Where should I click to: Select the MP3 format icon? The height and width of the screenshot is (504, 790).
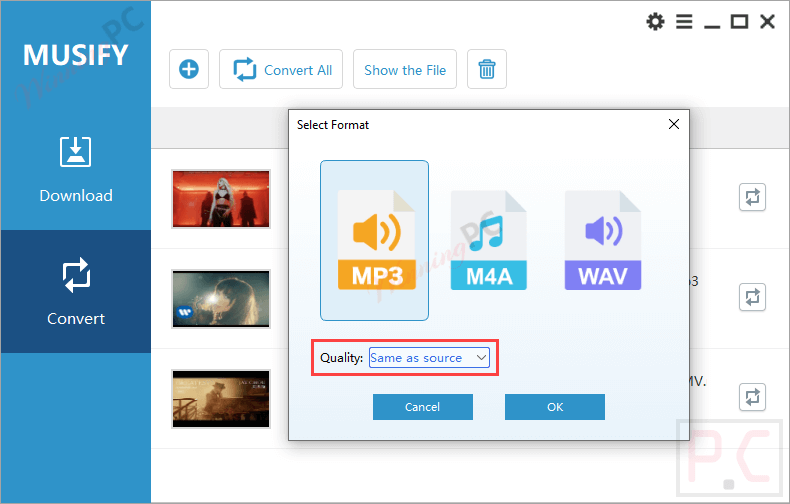click(374, 240)
